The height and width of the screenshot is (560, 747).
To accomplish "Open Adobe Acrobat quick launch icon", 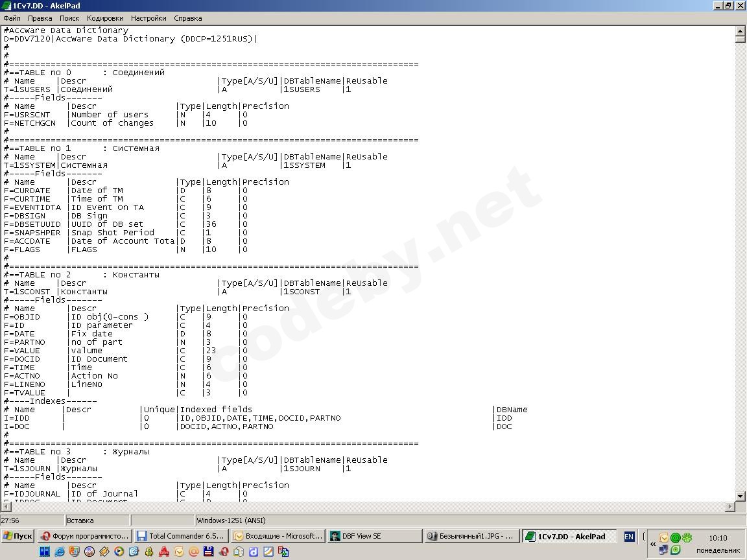I will pos(164,552).
